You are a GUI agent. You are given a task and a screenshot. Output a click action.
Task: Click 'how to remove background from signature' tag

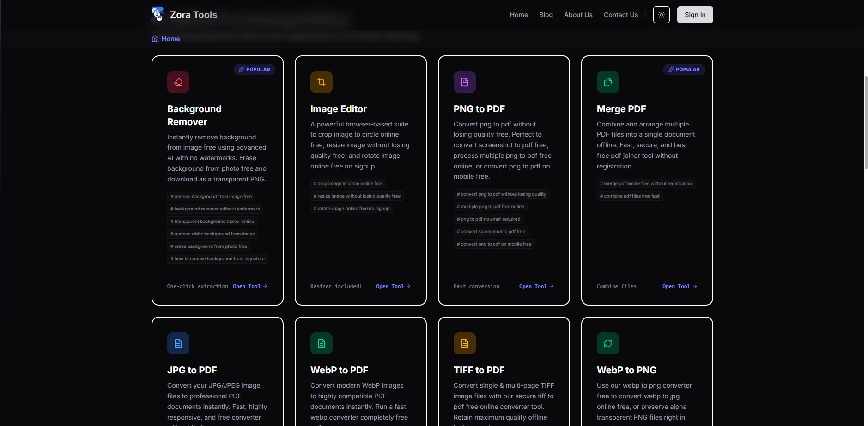click(x=218, y=258)
